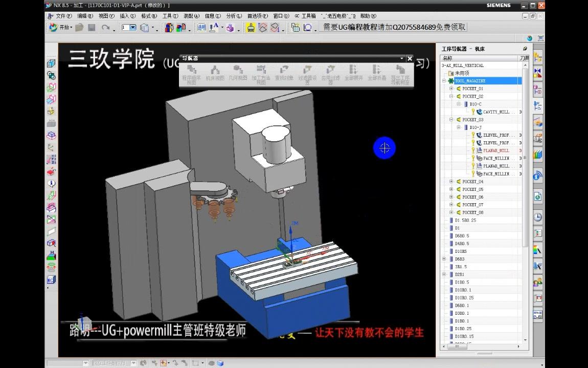Open the 格式 Format menu
This screenshot has height=368, width=588.
coord(149,16)
